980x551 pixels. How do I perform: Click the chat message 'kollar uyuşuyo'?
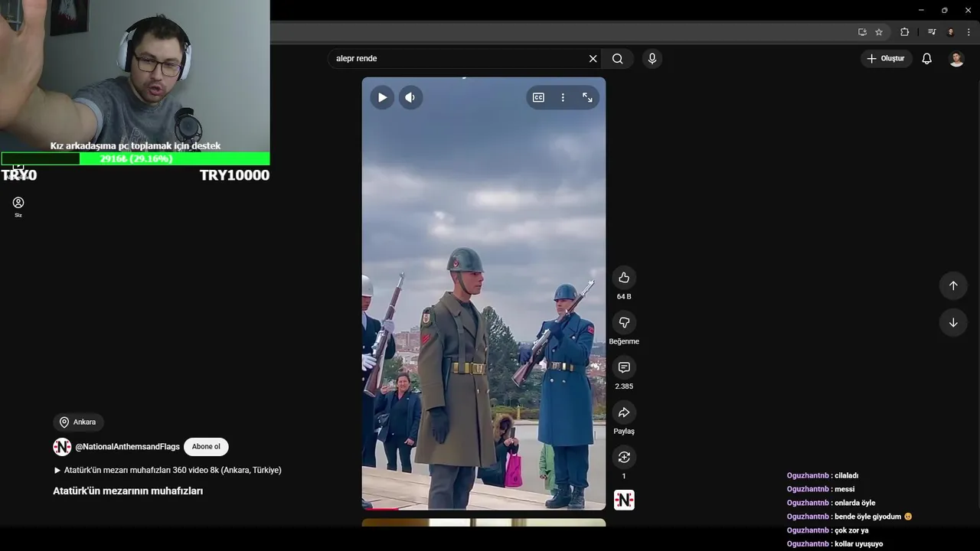(x=858, y=544)
